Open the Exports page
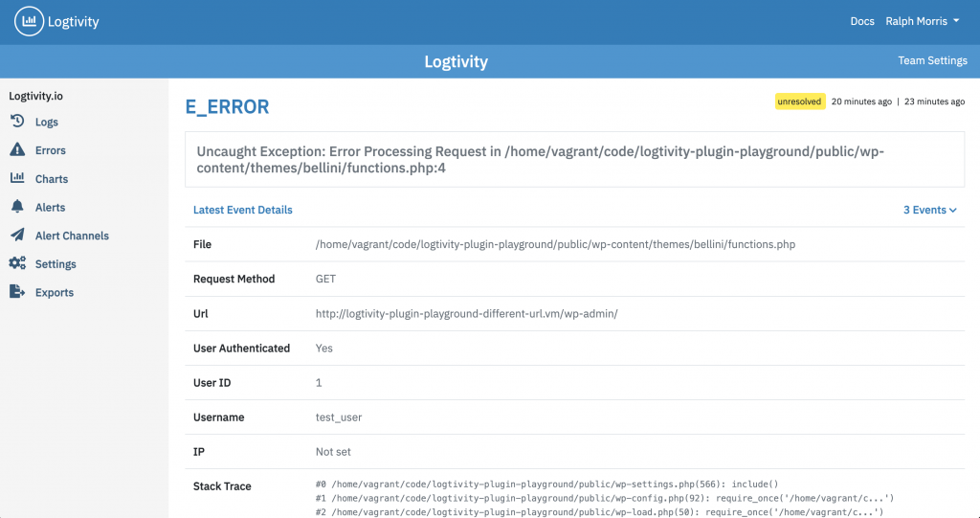Viewport: 980px width, 518px height. pos(55,292)
